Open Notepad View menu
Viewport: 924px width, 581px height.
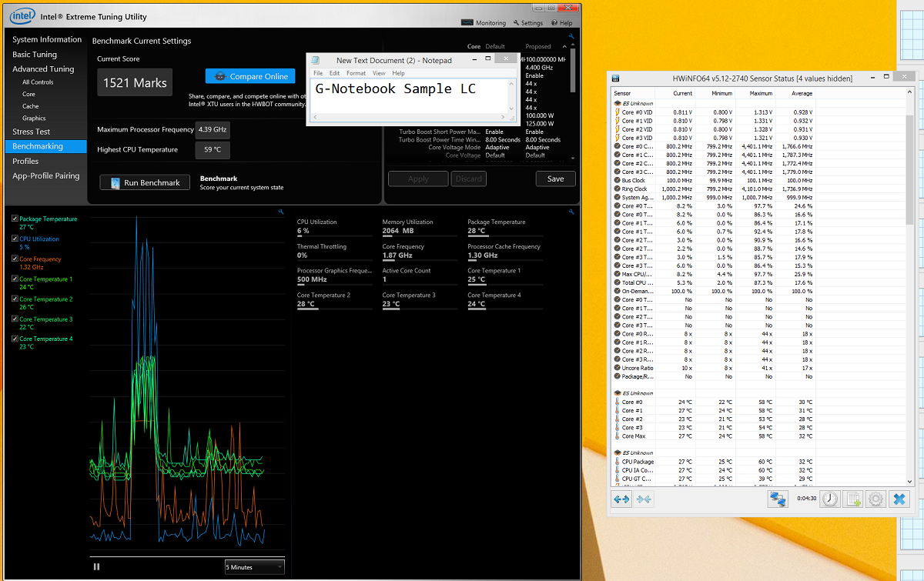379,73
